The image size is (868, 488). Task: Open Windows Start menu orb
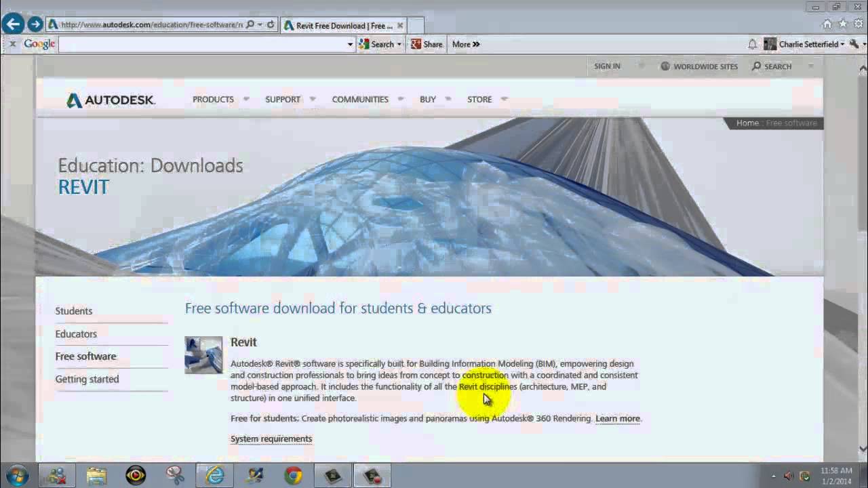[x=16, y=475]
